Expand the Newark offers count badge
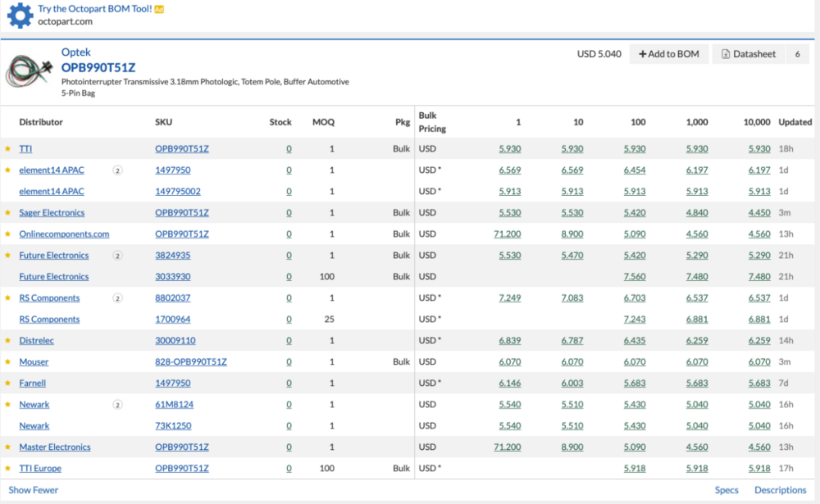Viewport: 820px width, 504px height. coord(117,405)
